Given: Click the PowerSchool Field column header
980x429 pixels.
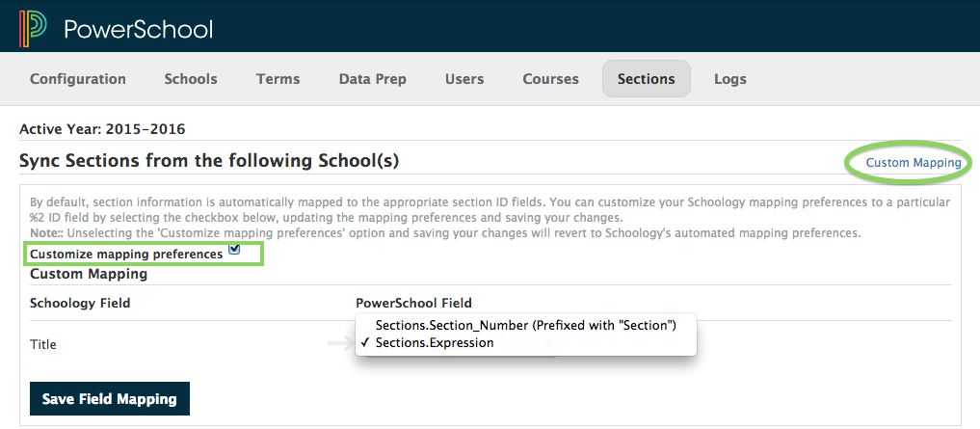Looking at the screenshot, I should point(413,303).
